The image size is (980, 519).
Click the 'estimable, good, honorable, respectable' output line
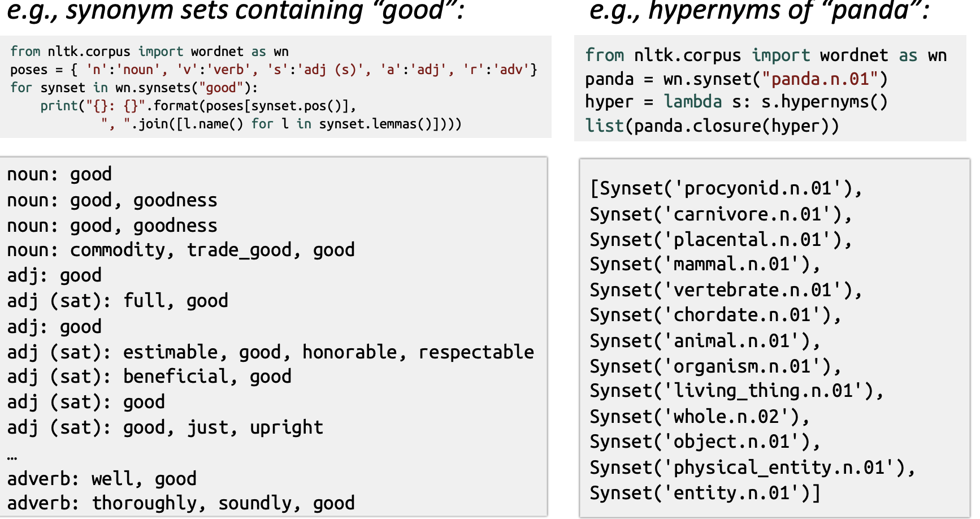[x=270, y=352]
